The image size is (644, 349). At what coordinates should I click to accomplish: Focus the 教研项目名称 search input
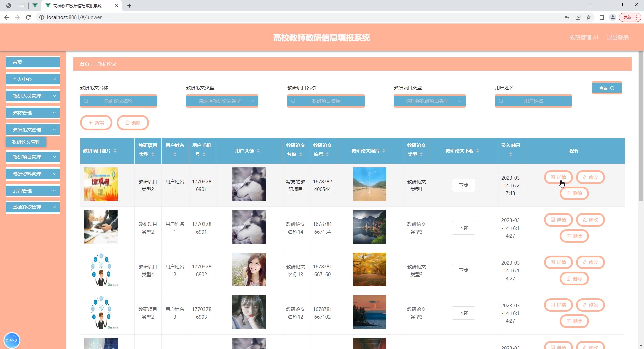(326, 101)
